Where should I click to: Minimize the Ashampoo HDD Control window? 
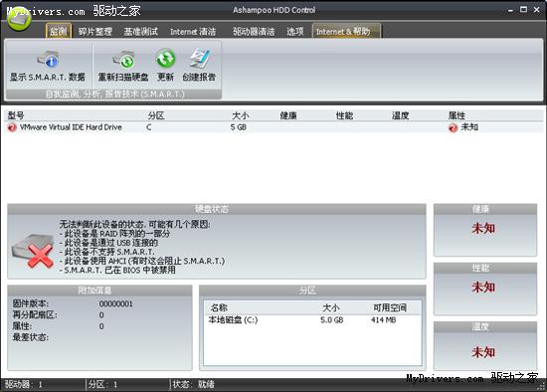coord(510,10)
